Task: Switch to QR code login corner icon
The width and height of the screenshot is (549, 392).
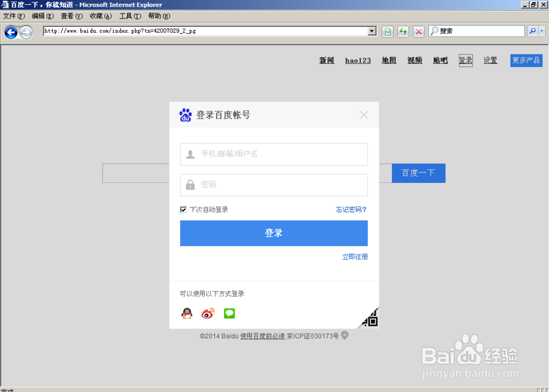Action: pos(371,319)
